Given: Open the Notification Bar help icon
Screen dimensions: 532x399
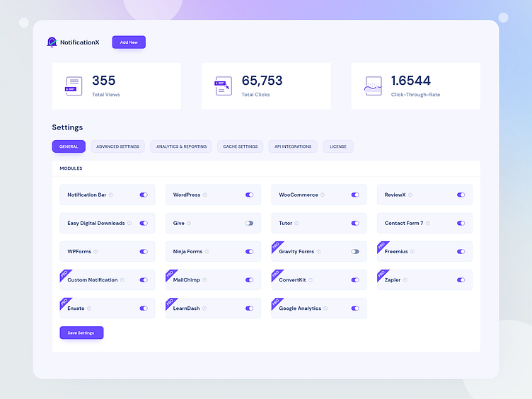Looking at the screenshot, I should pyautogui.click(x=110, y=195).
